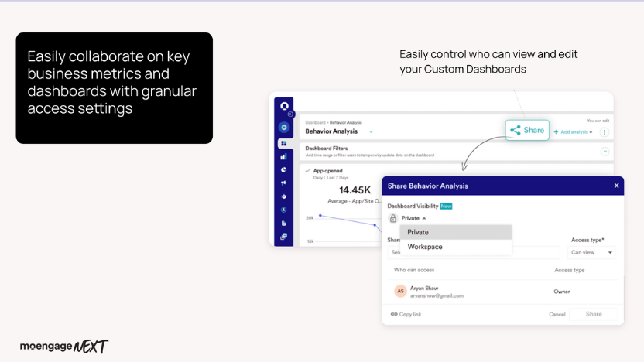Click the Copy link option
This screenshot has height=362, width=644.
point(406,314)
